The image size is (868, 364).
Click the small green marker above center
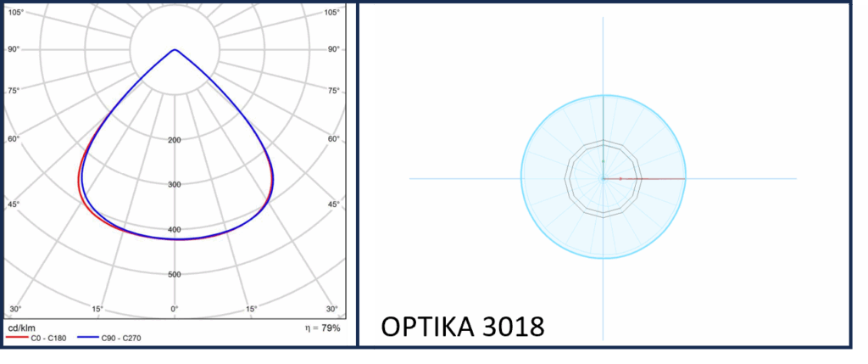[603, 160]
